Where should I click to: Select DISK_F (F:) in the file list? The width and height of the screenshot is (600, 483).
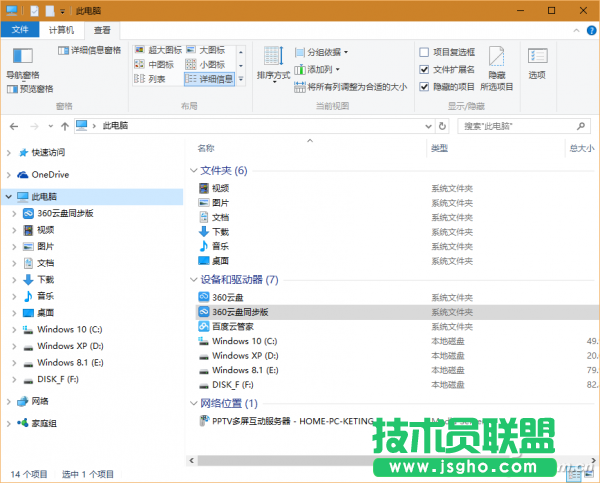[233, 385]
